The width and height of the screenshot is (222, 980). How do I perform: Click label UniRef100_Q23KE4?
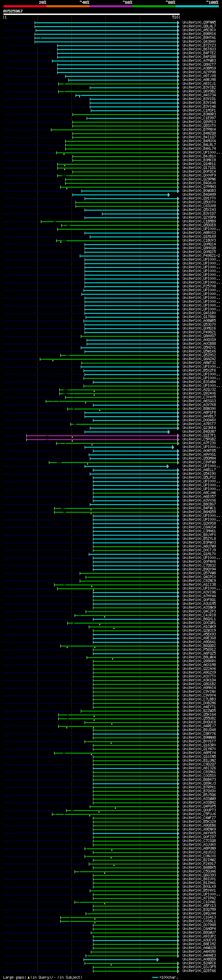[199, 428]
